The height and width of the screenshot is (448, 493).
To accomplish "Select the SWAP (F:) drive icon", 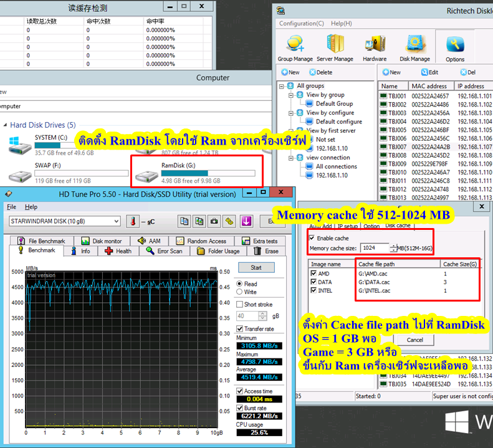I will 20,176.
